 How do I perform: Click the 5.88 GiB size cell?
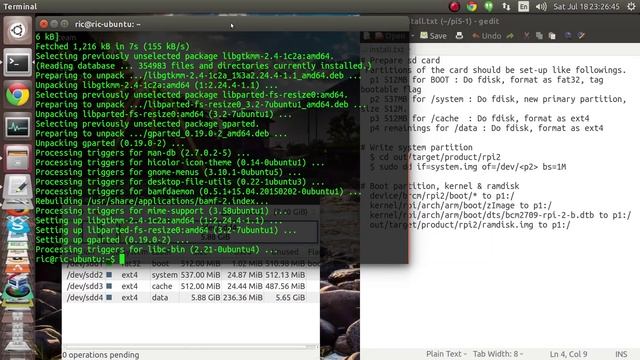click(x=205, y=298)
